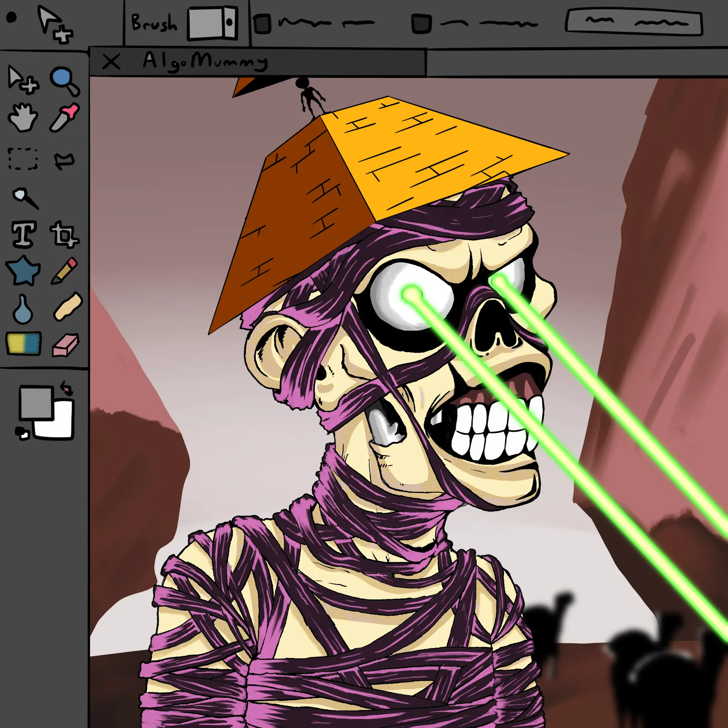Select the Zoom magnifier tool
Screen dimensions: 728x728
pyautogui.click(x=64, y=80)
